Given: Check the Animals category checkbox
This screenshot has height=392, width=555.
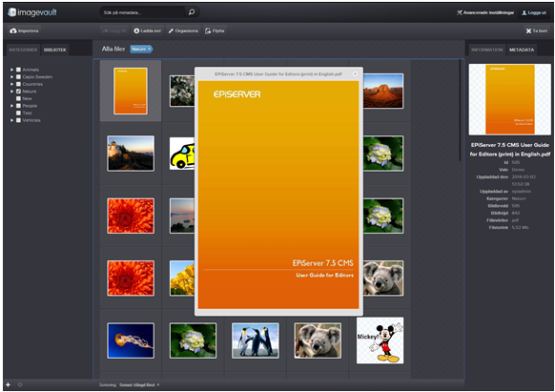Looking at the screenshot, I should 18,70.
